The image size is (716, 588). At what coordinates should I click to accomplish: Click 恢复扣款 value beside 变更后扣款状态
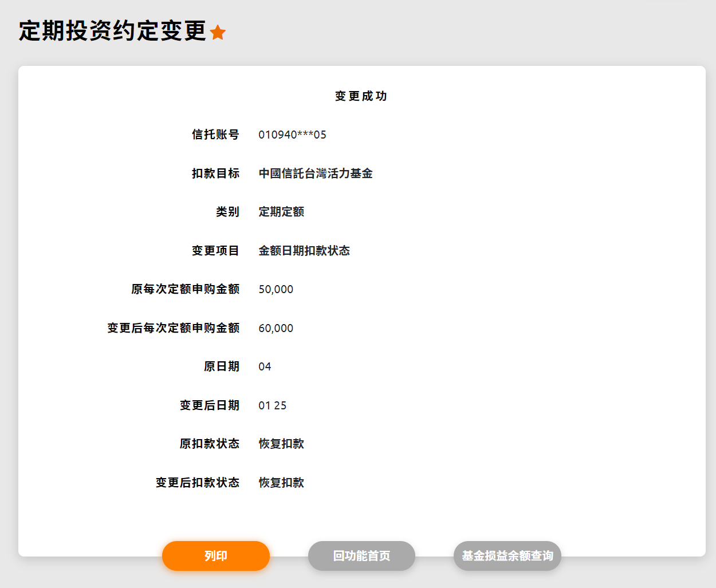pyautogui.click(x=281, y=483)
